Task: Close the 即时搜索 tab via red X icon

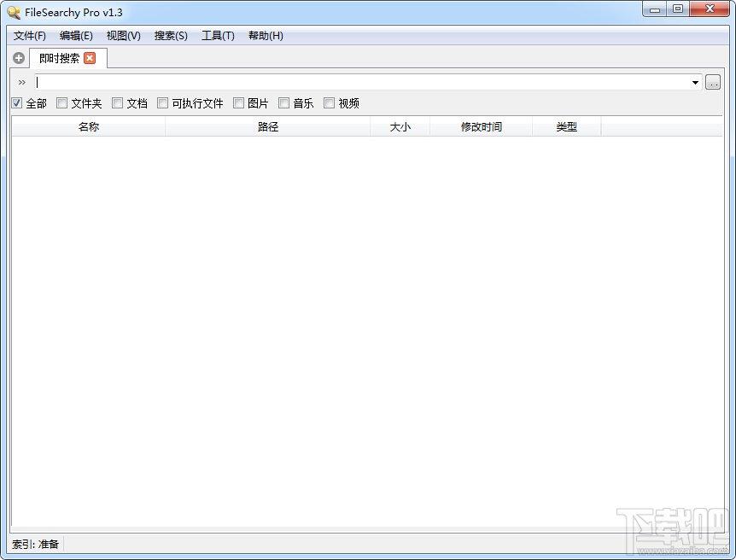Action: [x=91, y=58]
